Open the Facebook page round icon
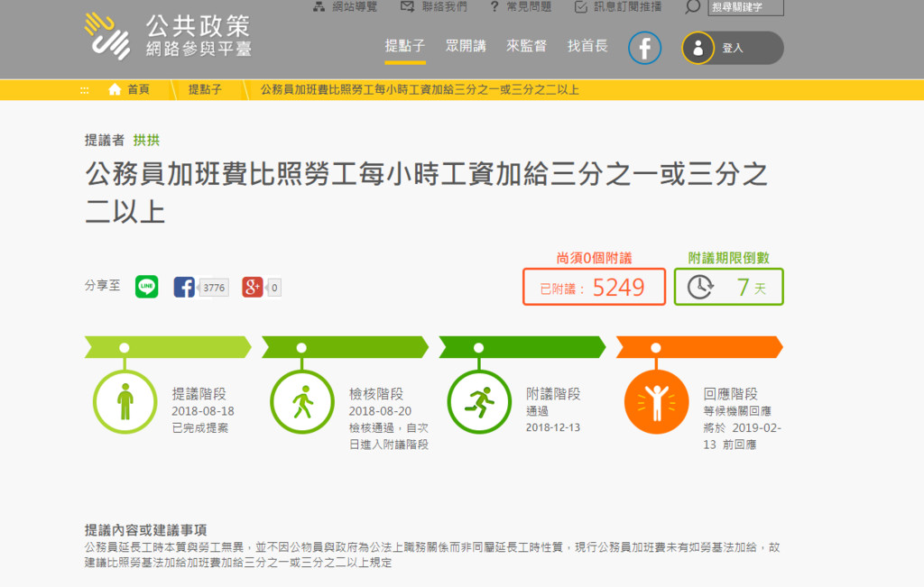 point(644,48)
